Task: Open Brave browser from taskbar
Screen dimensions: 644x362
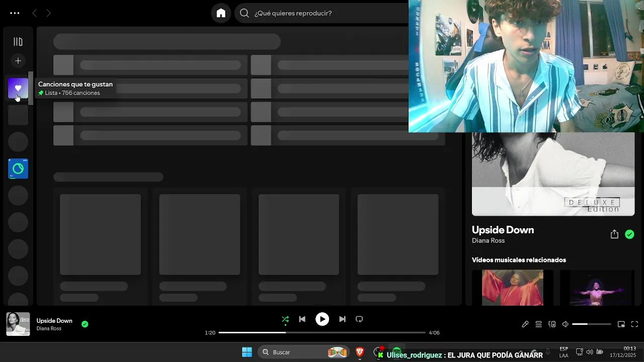Action: (x=360, y=352)
